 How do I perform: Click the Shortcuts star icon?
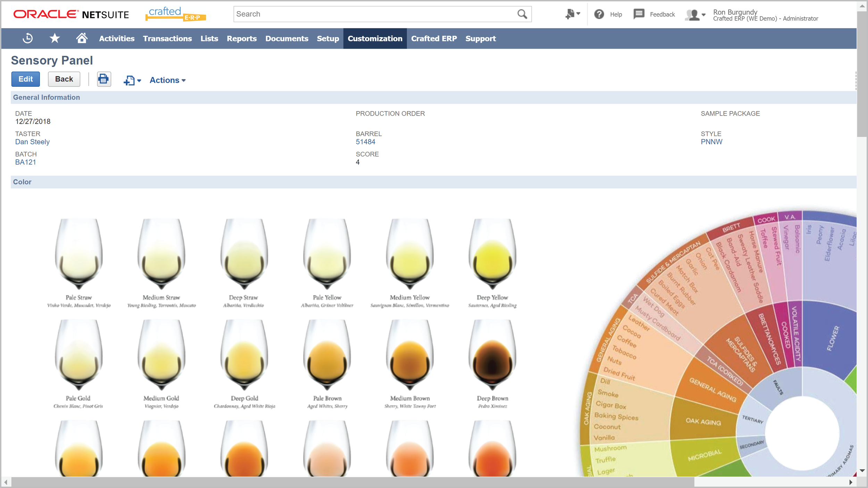point(55,38)
